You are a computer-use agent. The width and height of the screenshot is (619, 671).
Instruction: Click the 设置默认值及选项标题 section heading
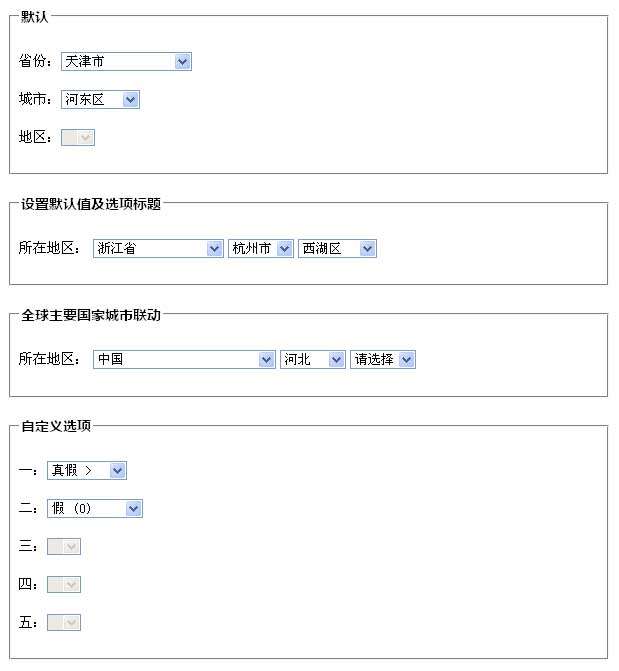click(91, 204)
